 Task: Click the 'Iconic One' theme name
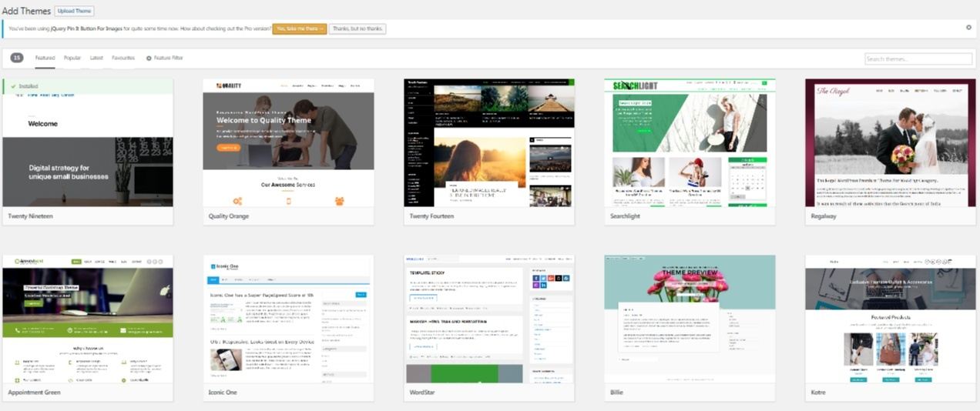tap(223, 393)
